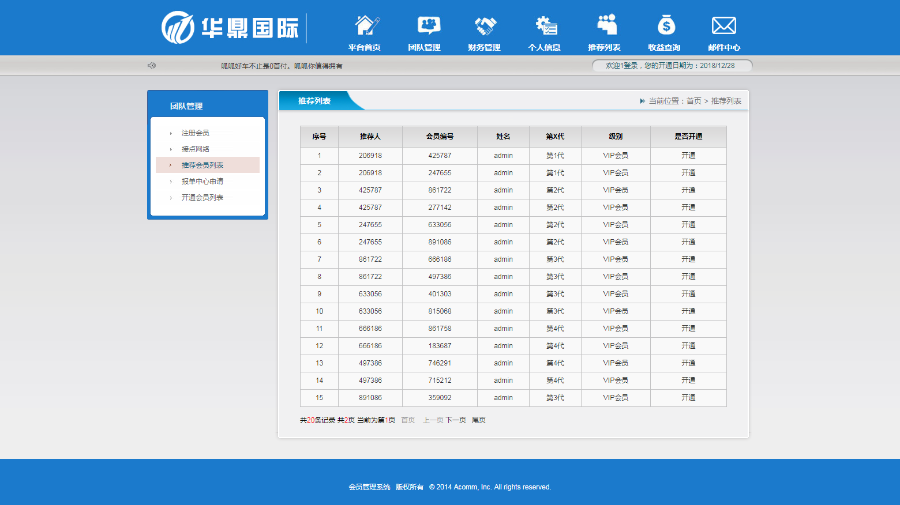Click the 姓名 column header
The image size is (900, 505).
click(x=503, y=137)
